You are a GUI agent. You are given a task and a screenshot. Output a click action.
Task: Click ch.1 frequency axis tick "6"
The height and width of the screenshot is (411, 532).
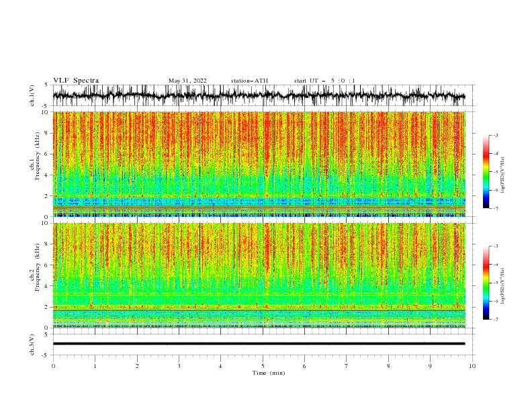point(46,154)
